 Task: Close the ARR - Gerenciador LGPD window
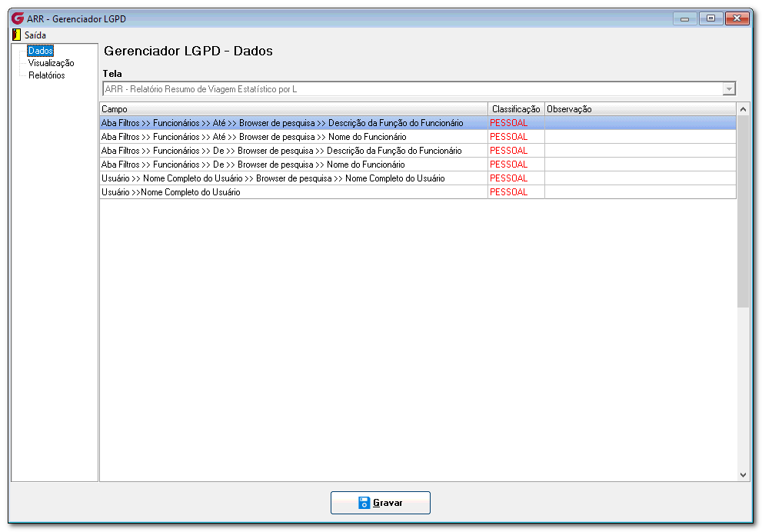737,18
